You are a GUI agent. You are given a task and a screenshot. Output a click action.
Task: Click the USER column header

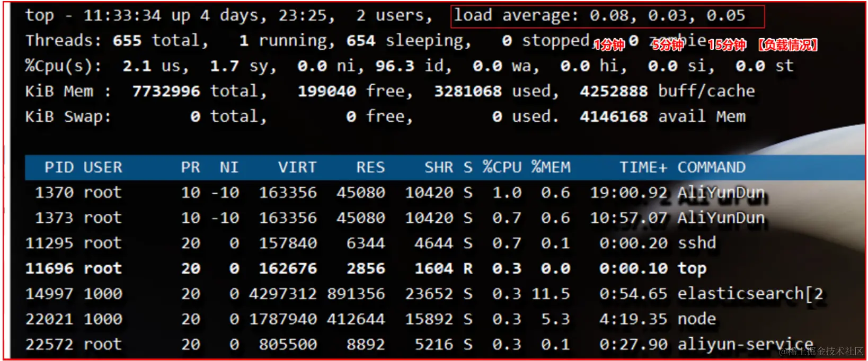pos(103,168)
